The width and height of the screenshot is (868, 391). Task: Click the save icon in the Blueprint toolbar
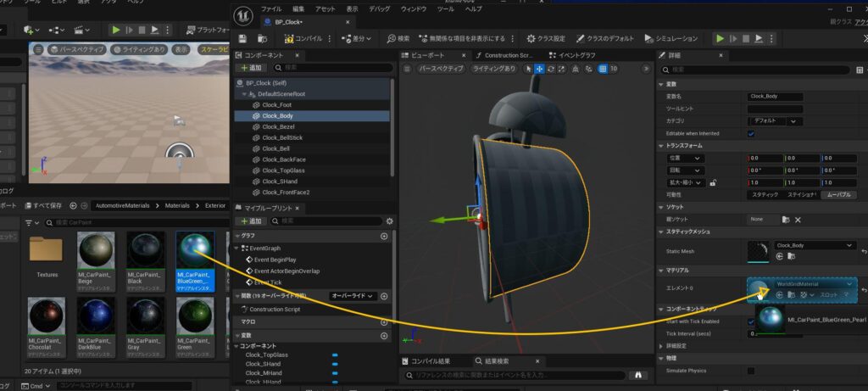coord(243,39)
